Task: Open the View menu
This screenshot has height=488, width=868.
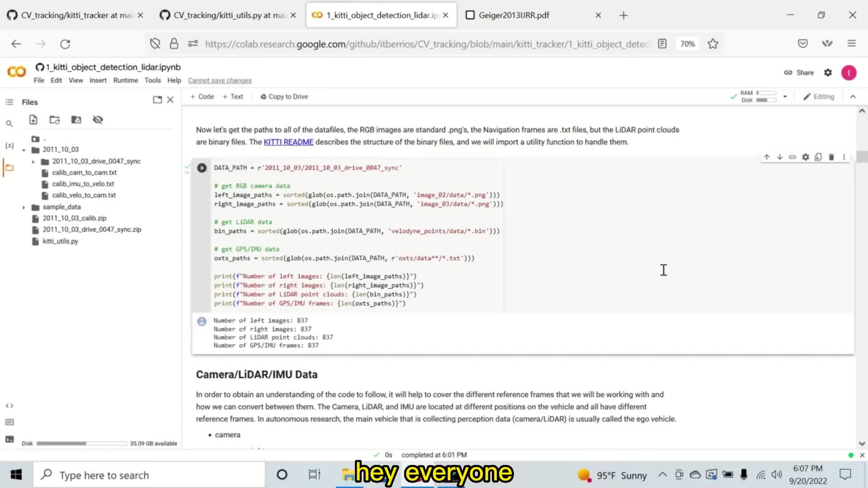Action: pos(75,80)
